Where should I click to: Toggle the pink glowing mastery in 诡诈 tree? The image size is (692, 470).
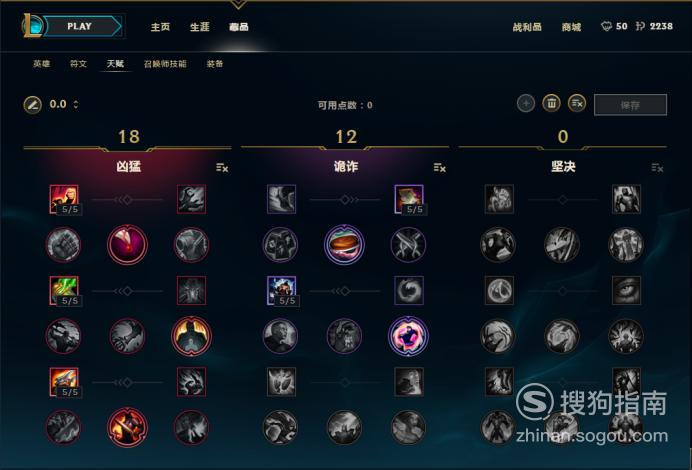click(x=408, y=336)
